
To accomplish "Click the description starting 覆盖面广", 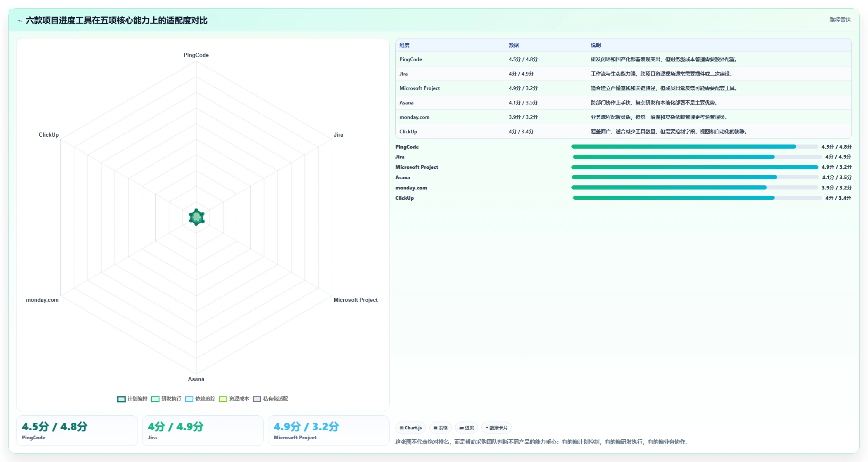I will pyautogui.click(x=669, y=132).
